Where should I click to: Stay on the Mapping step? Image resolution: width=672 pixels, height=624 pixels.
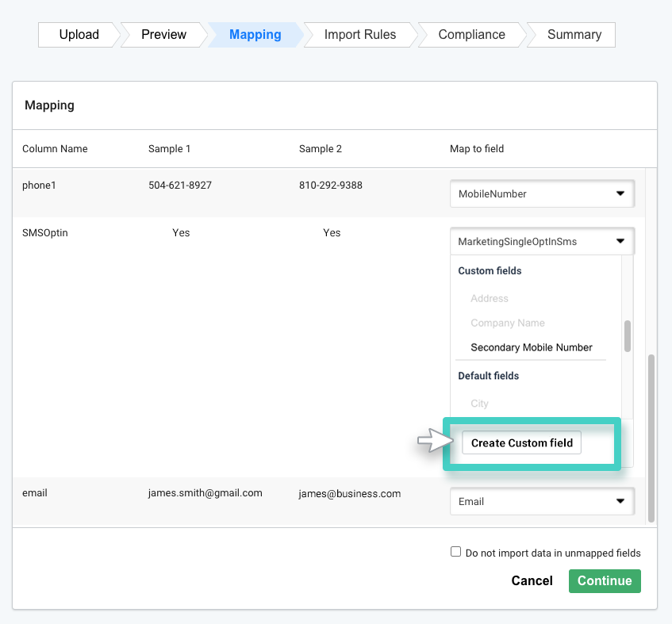pyautogui.click(x=255, y=34)
